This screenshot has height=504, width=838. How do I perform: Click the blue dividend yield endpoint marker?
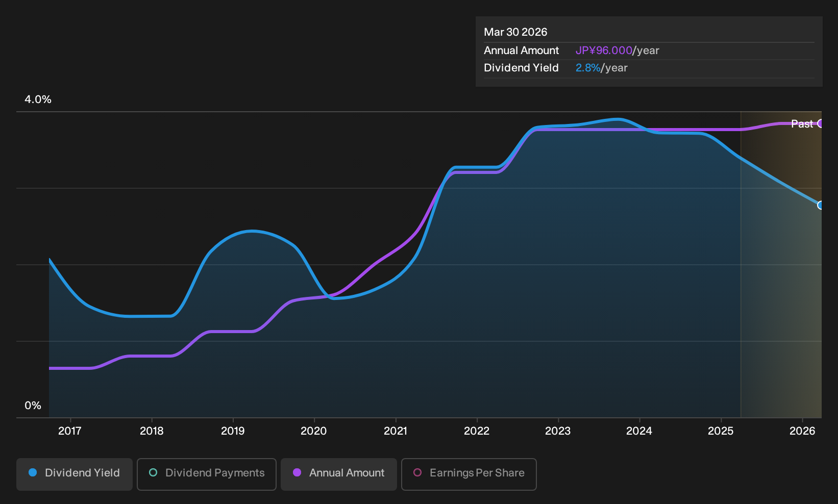pos(820,205)
